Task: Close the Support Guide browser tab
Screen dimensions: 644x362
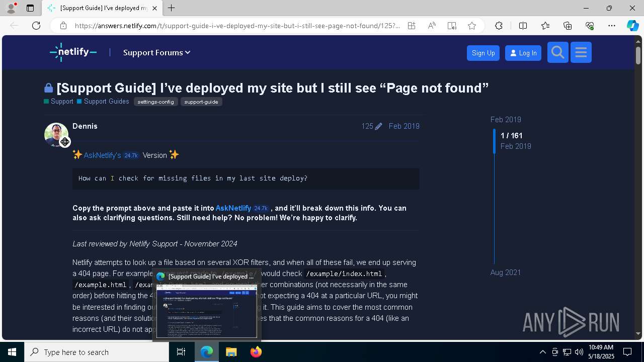Action: point(155,8)
